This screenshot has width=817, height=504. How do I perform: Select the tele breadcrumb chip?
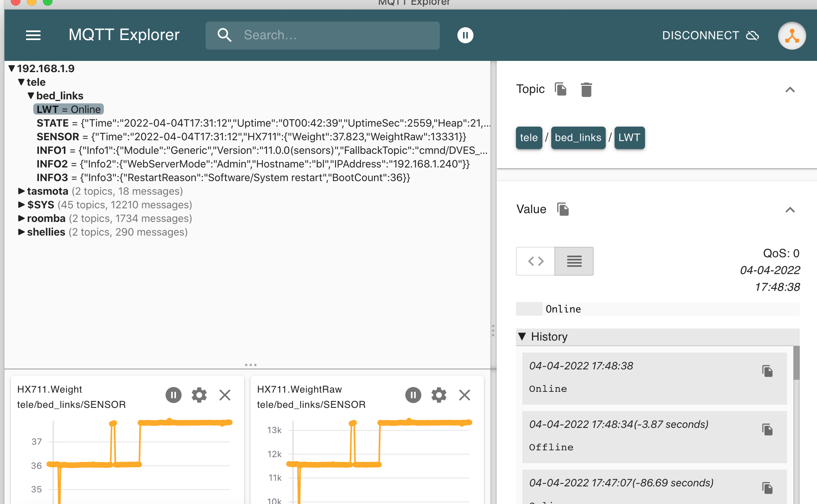[529, 138]
